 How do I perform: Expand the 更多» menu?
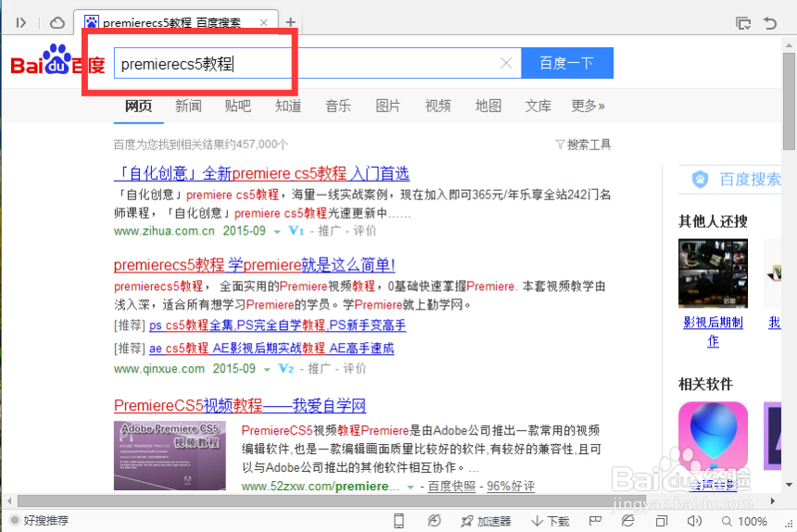pos(588,106)
